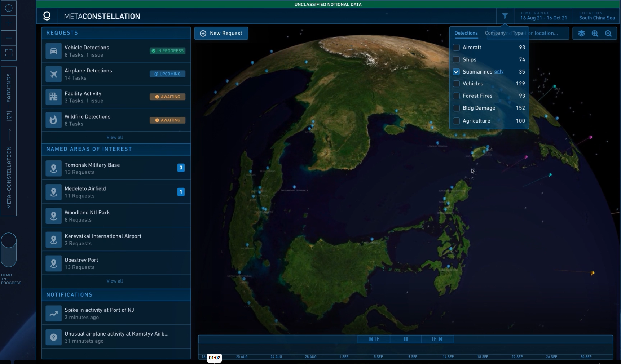Open the map layers icon

tap(581, 33)
